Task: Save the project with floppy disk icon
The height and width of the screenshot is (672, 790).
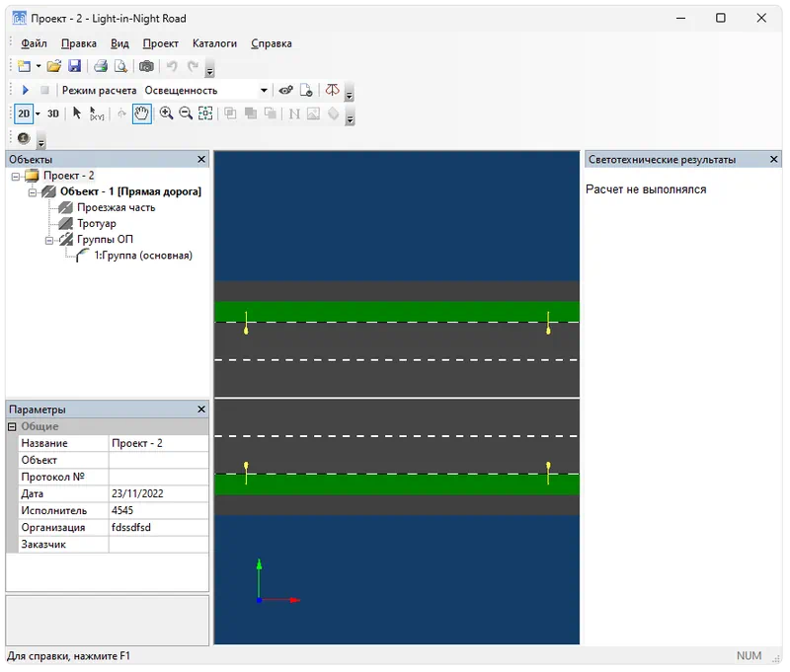Action: pos(75,66)
